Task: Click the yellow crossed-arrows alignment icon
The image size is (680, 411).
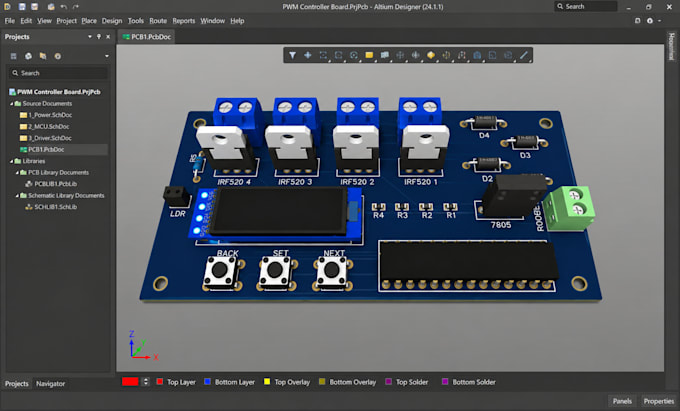Action: point(446,55)
